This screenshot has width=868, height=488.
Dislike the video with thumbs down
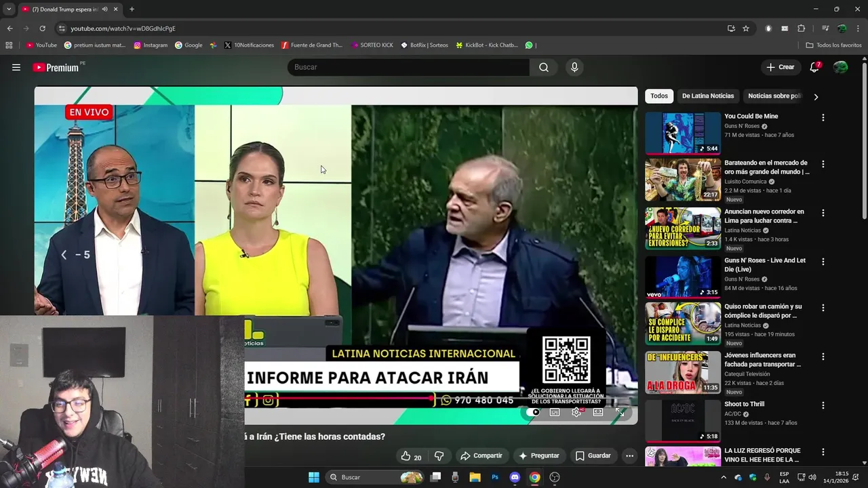tap(439, 456)
